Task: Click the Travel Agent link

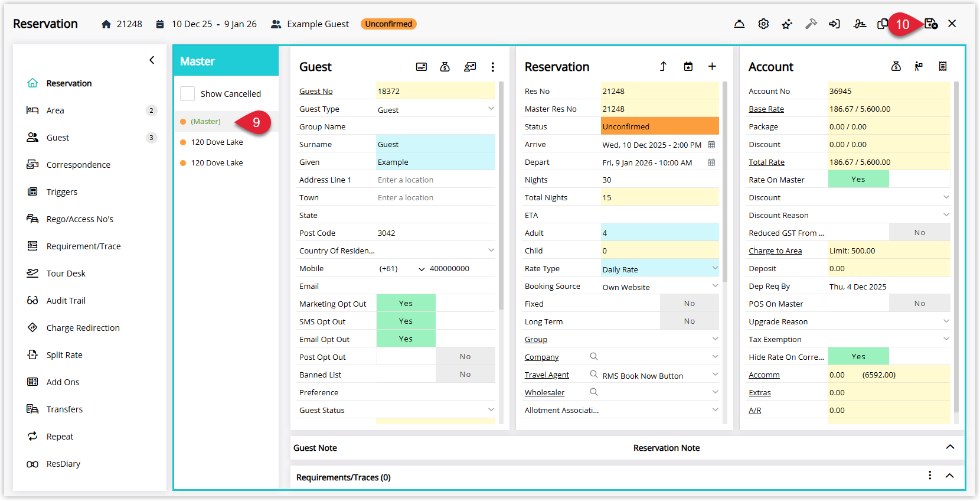Action: (547, 375)
